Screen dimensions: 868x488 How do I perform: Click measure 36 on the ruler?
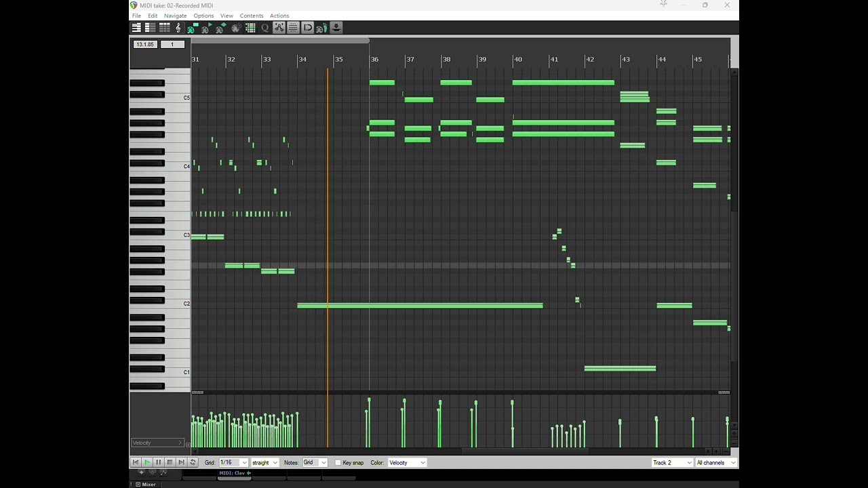374,60
